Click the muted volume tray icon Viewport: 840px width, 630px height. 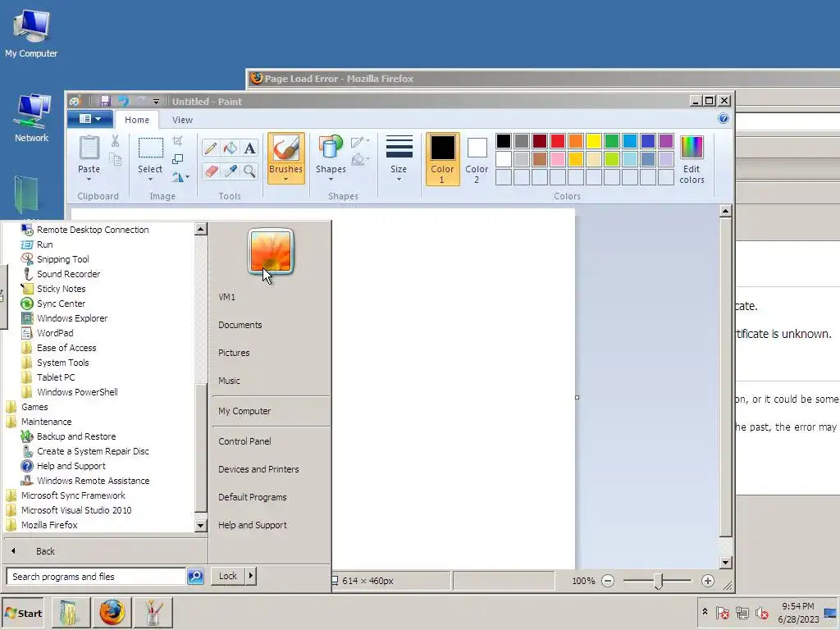click(x=761, y=612)
